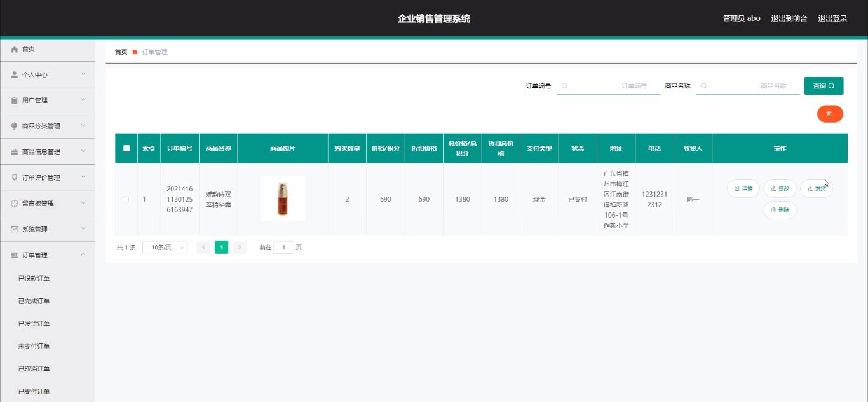The height and width of the screenshot is (402, 868).
Task: Click the person icon beside 个人中心
Action: click(x=15, y=74)
